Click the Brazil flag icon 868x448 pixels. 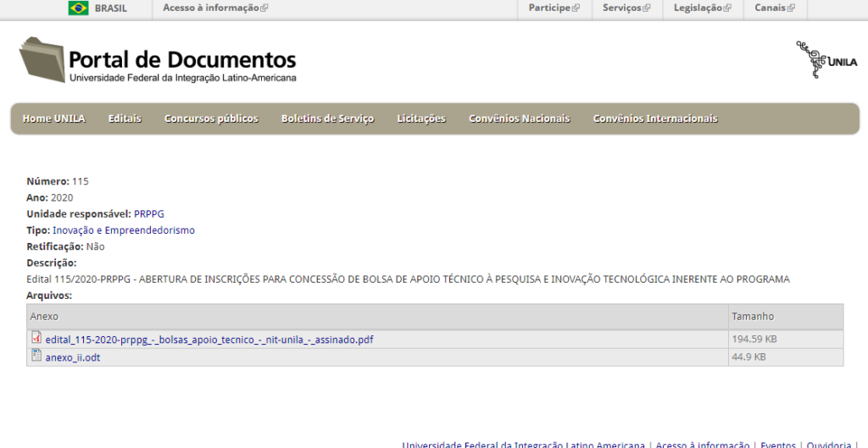(78, 8)
